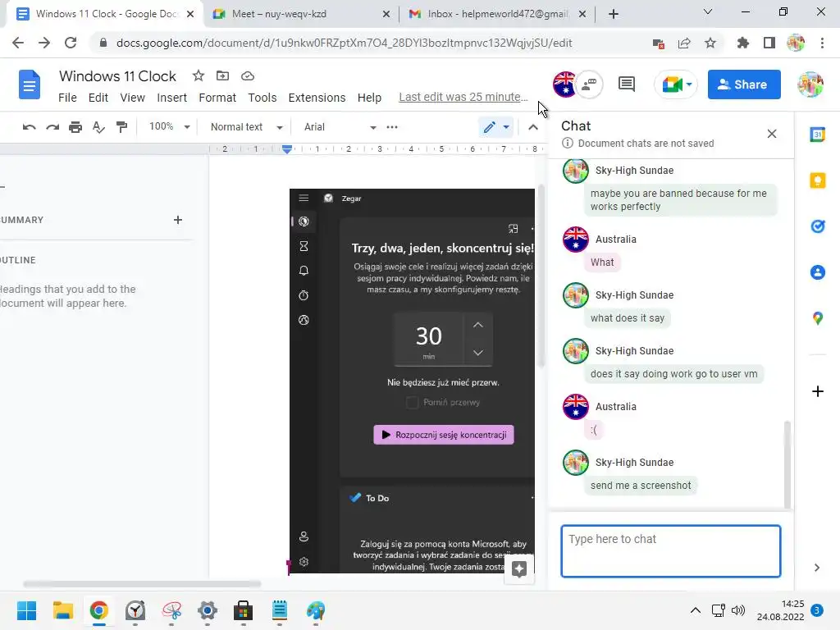Viewport: 840px width, 630px height.
Task: Open the Google Docs home icon
Action: point(30,84)
